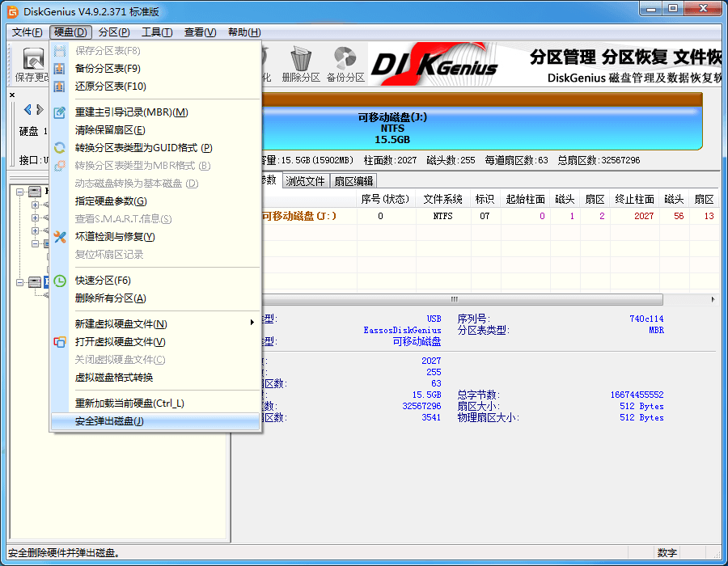
Task: Click the 坏道检测与修复 wrench icon
Action: (x=59, y=237)
